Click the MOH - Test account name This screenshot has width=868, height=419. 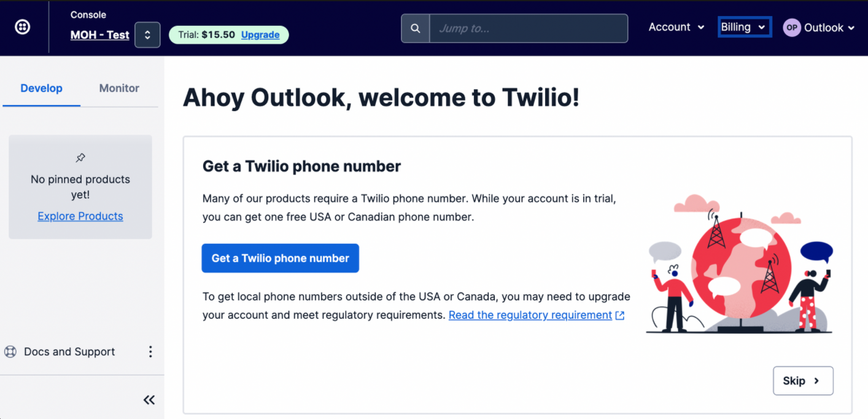(x=100, y=35)
